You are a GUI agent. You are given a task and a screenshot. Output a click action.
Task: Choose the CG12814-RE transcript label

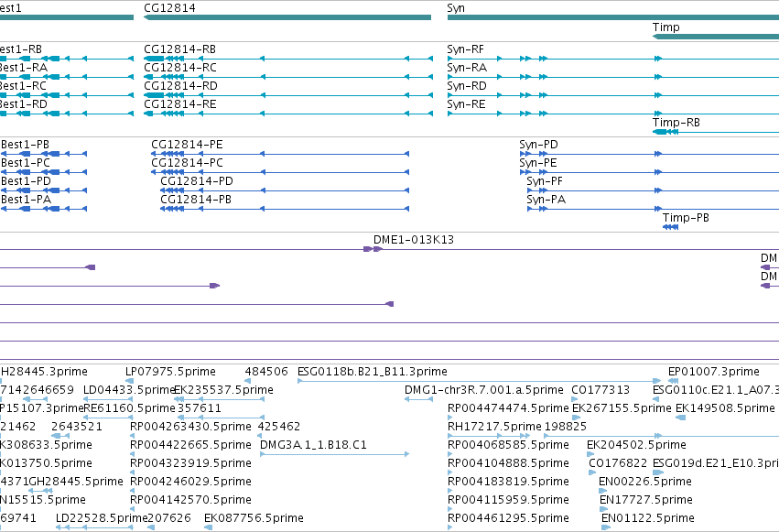point(179,104)
